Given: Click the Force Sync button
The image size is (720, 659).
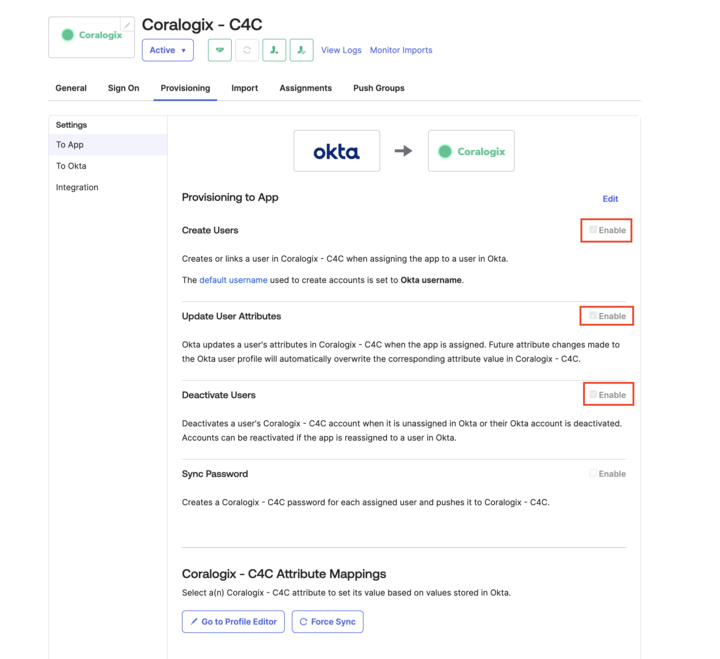Looking at the screenshot, I should (328, 622).
